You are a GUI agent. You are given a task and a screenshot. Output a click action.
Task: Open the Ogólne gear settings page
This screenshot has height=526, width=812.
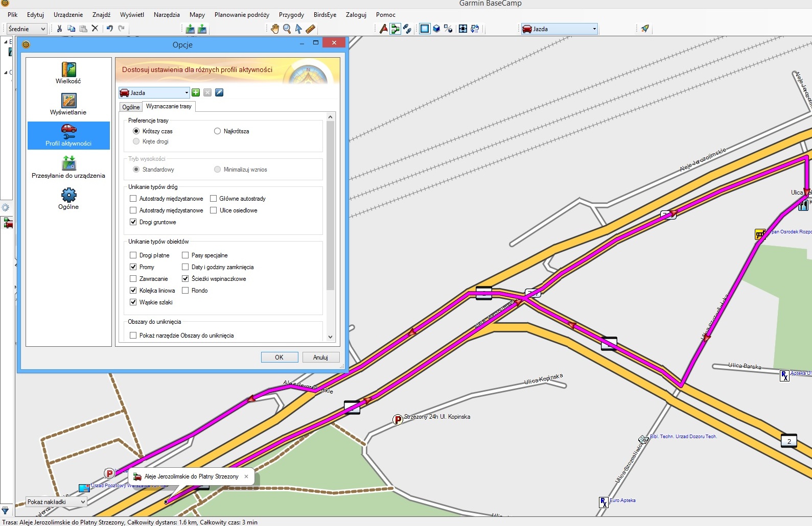(x=68, y=199)
